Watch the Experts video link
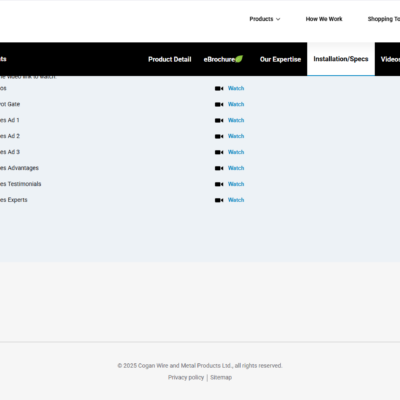400x400 pixels. (x=236, y=200)
